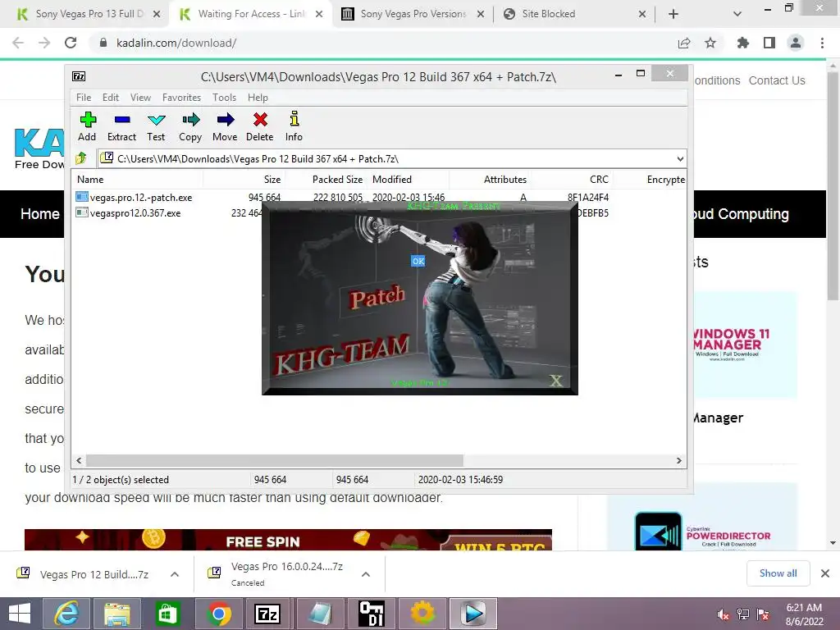Sort by Modified column header
The width and height of the screenshot is (840, 630).
[x=392, y=180]
